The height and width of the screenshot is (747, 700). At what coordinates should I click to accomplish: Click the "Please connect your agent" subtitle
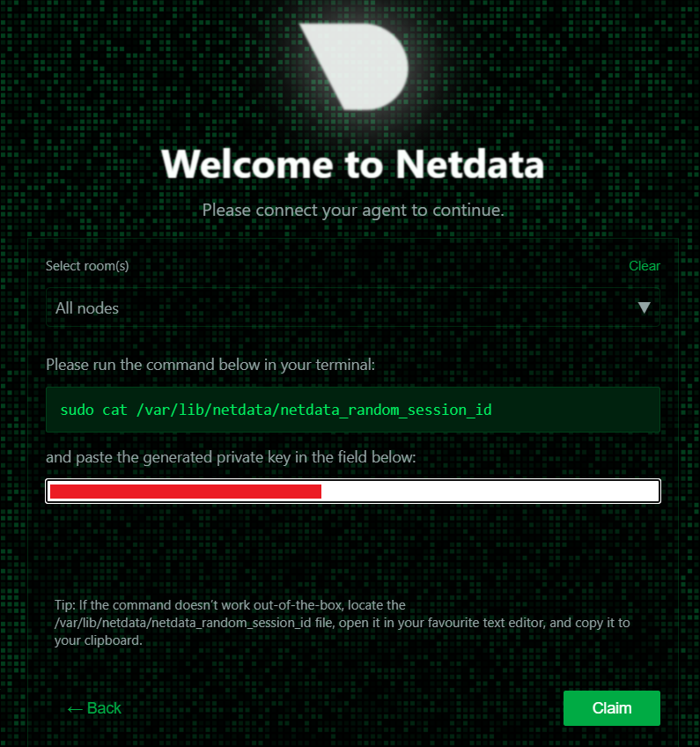pos(352,210)
